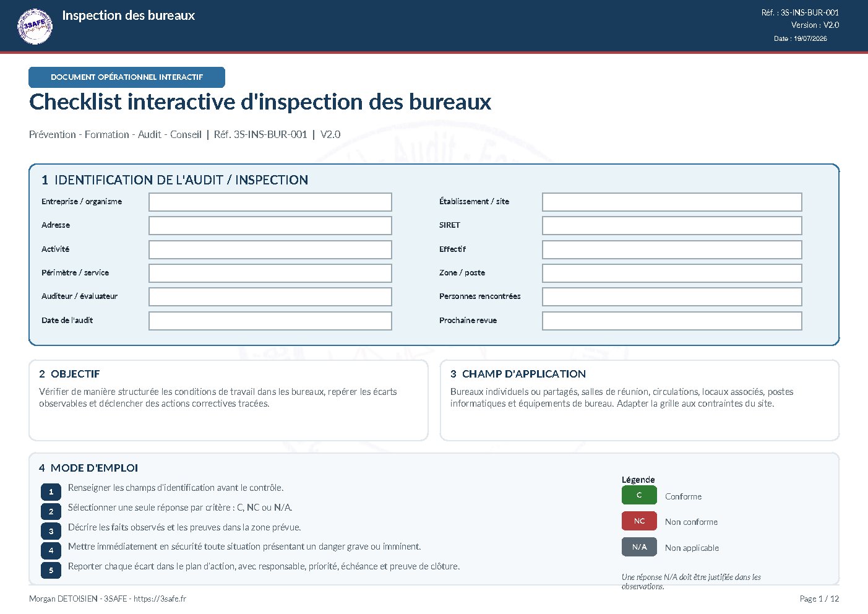Click the '1 IDENTIFICATION DE L'AUDIT / INSPECTION' heading
Viewport: 868px width, 614px height.
(x=175, y=180)
